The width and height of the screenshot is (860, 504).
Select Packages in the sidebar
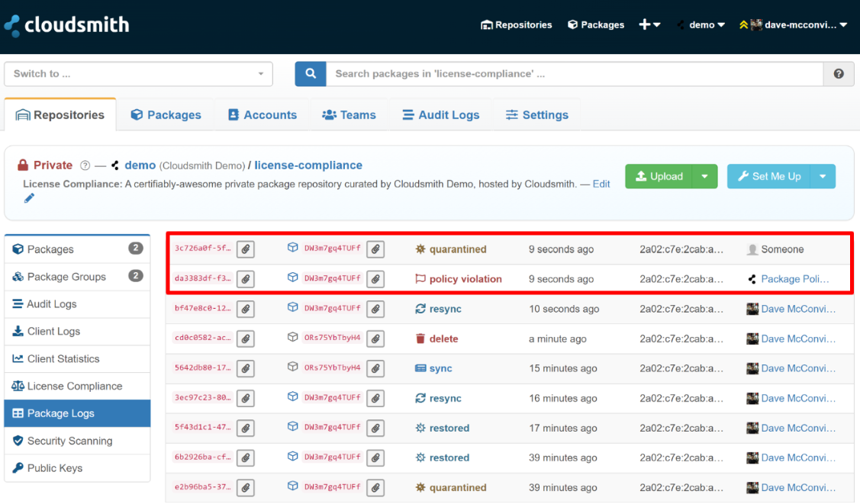tap(77, 249)
